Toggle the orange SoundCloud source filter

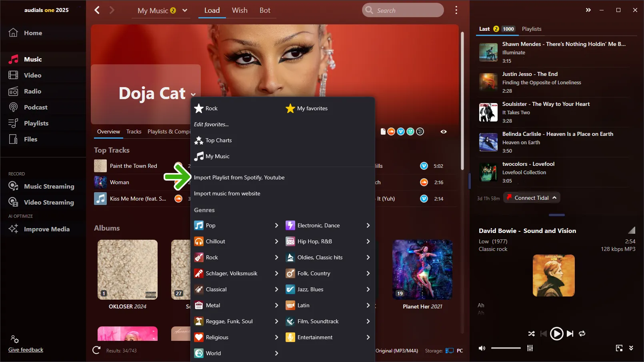click(391, 131)
